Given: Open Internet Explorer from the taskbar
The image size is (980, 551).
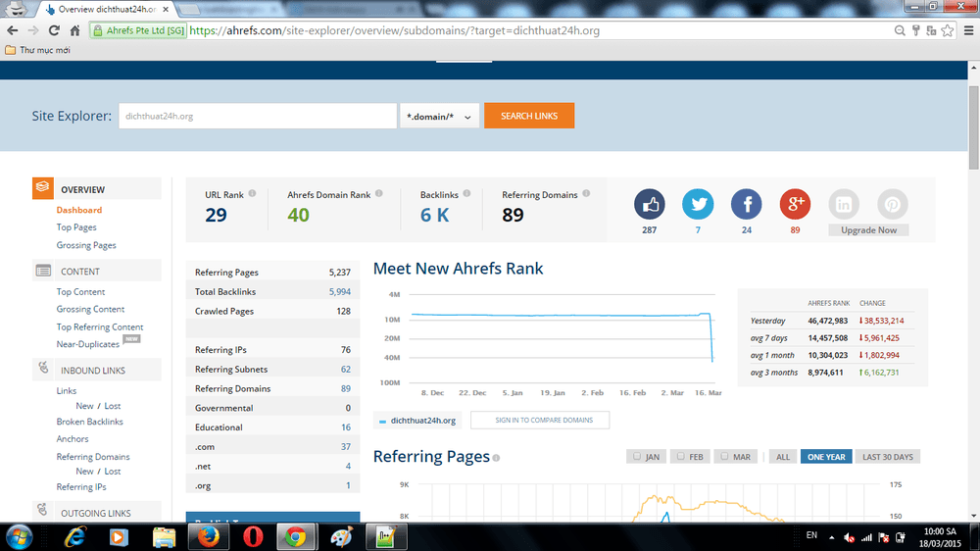Looking at the screenshot, I should point(75,537).
